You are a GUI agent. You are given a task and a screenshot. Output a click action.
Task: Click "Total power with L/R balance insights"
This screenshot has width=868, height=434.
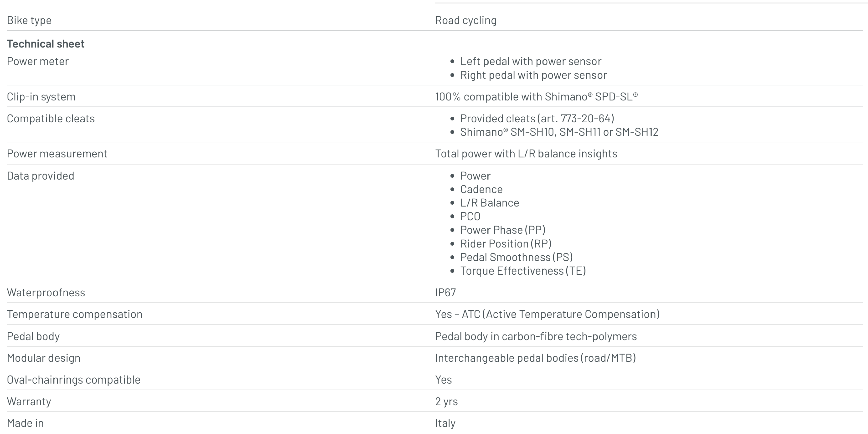pyautogui.click(x=526, y=154)
